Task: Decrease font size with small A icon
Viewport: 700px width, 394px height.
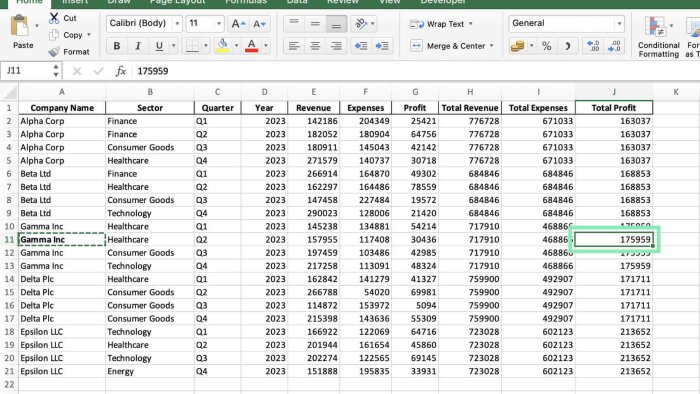Action: pyautogui.click(x=259, y=24)
